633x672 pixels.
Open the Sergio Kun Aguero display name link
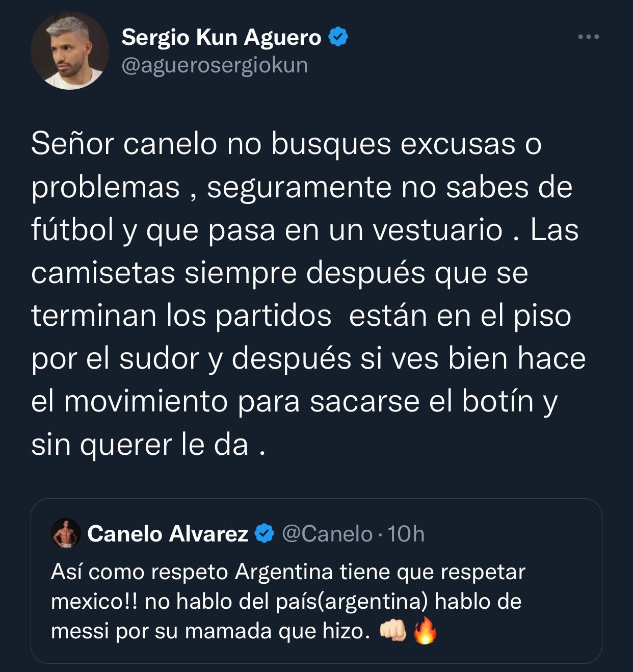221,37
